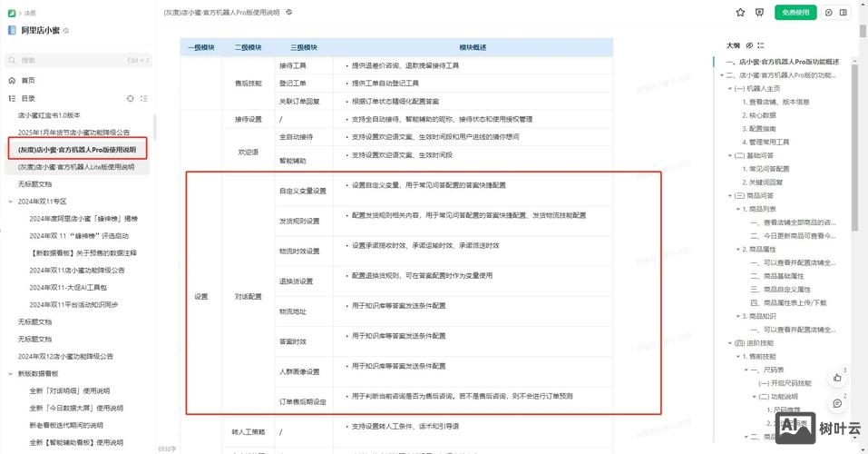Collapse outline item 2. 商品属性
This screenshot has height=454, width=868.
pos(737,250)
